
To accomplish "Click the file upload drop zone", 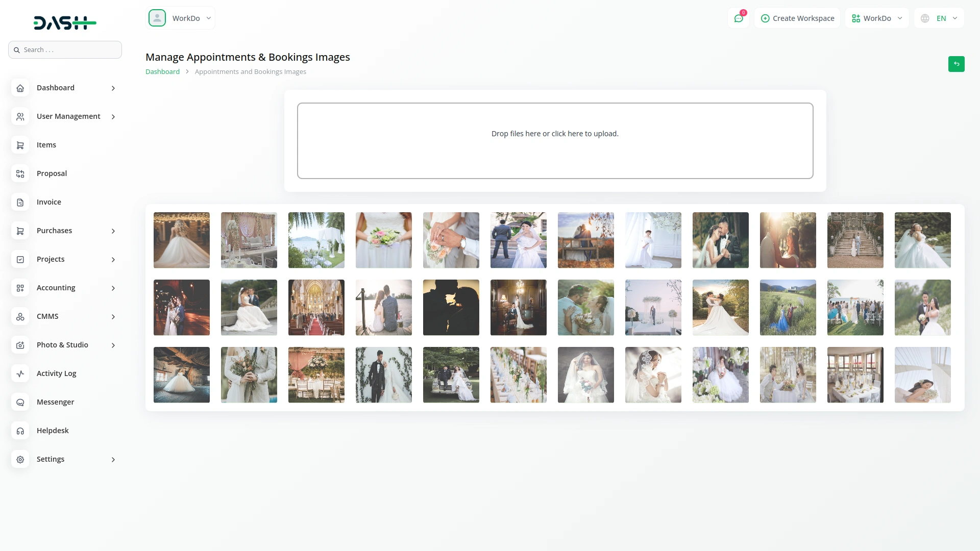I will coord(555,141).
